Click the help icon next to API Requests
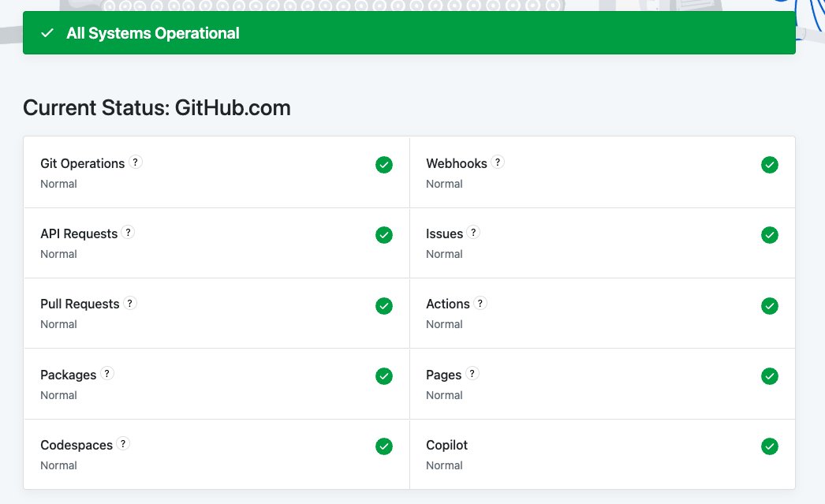Viewport: 825px width, 504px height. tap(128, 232)
